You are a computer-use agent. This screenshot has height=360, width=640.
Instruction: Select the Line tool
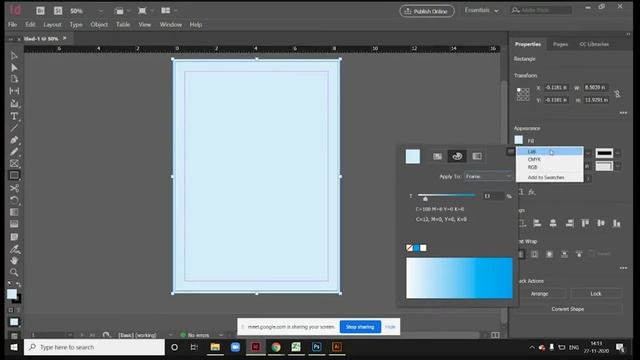14,128
